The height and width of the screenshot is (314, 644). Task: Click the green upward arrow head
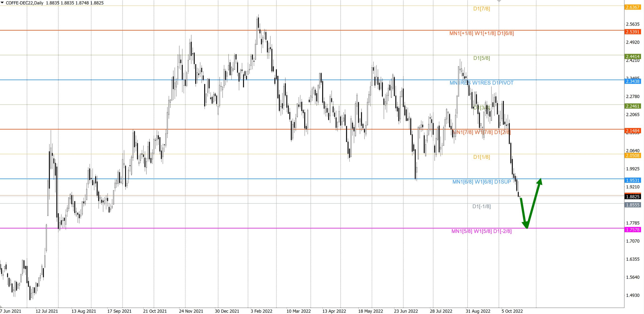click(x=539, y=182)
